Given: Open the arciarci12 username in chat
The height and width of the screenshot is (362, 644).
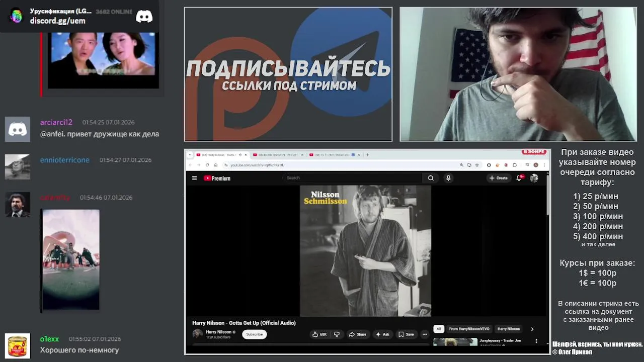Looking at the screenshot, I should [x=56, y=122].
